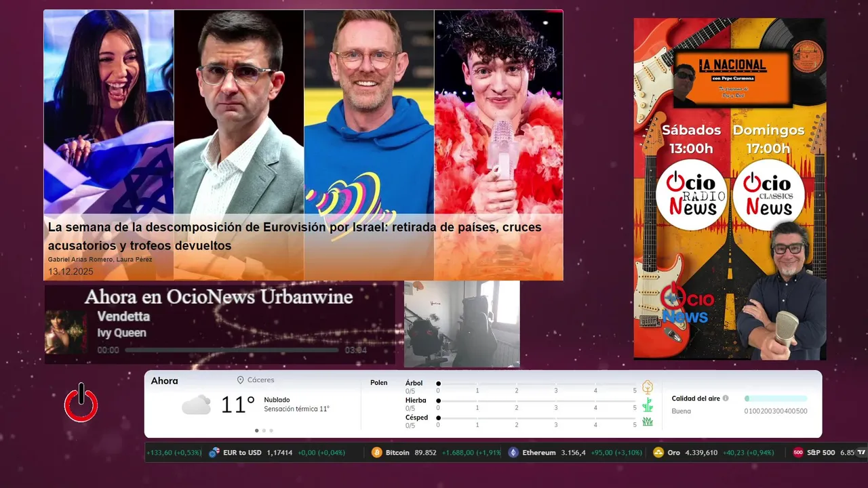Screen dimensions: 868x488
Task: Click 'Ahora en OcioNews Urbanwine' heading
Action: coord(218,297)
